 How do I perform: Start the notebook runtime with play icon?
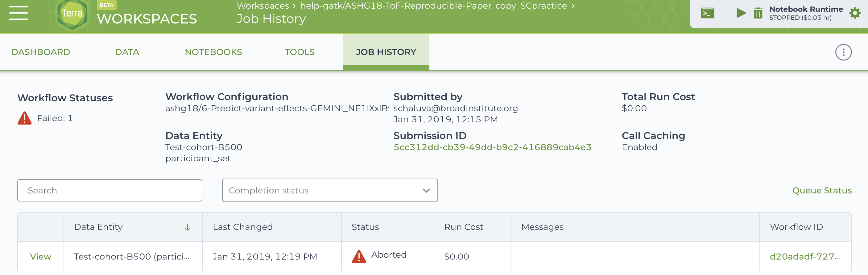click(x=741, y=13)
